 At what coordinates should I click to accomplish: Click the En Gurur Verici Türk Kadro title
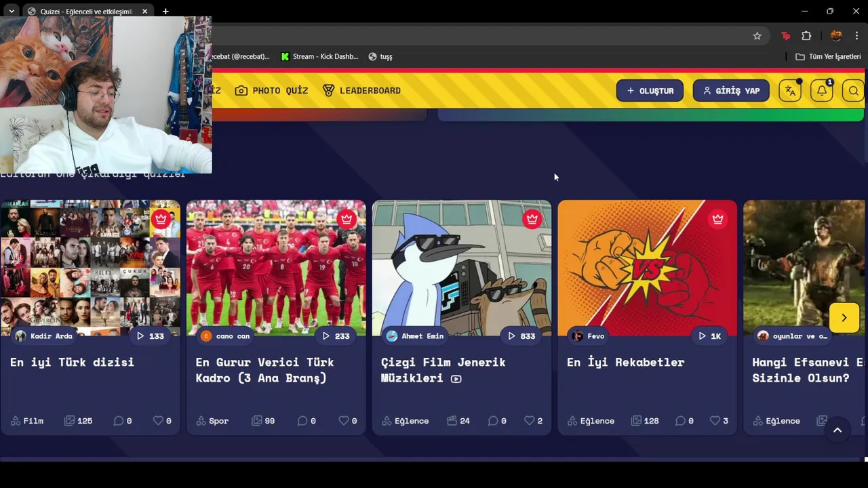click(x=264, y=370)
